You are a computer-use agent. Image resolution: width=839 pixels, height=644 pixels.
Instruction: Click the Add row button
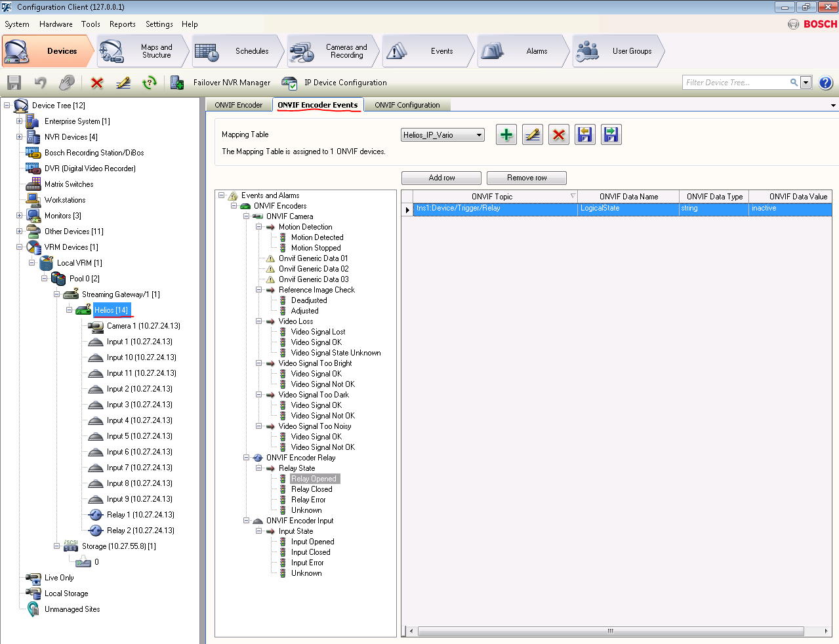(x=441, y=178)
